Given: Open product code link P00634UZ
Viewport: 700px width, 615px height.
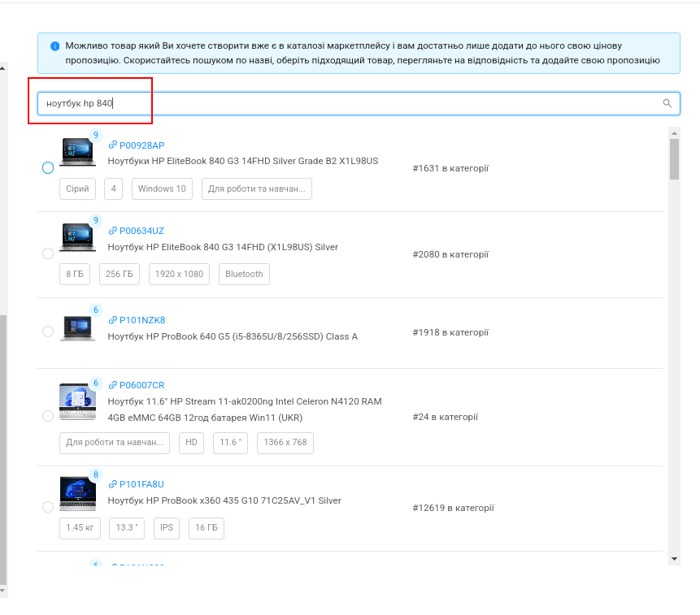Looking at the screenshot, I should [141, 231].
